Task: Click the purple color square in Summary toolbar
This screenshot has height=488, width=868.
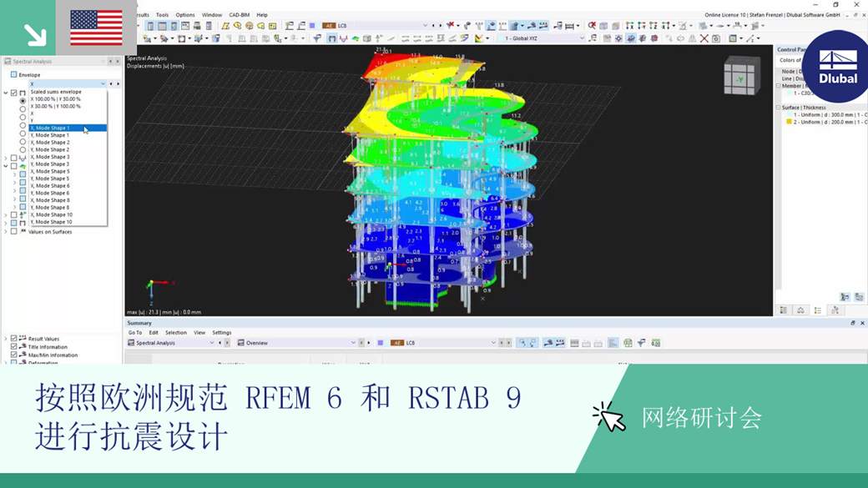Action: click(381, 343)
